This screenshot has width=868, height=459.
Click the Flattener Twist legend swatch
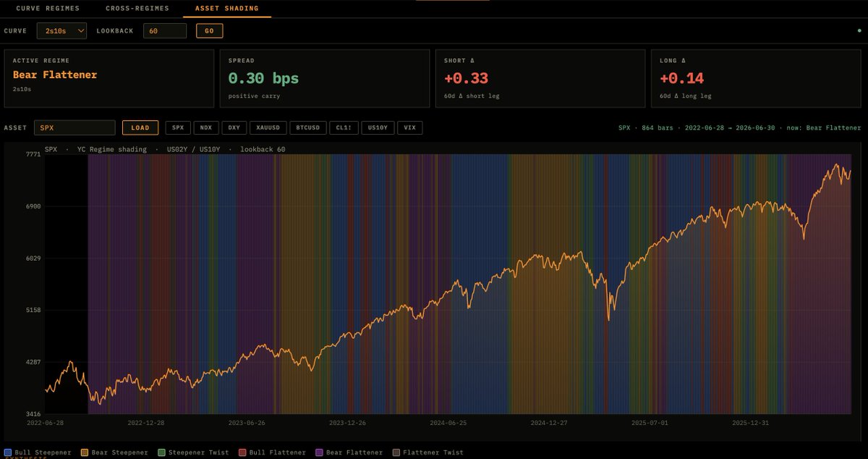[396, 452]
